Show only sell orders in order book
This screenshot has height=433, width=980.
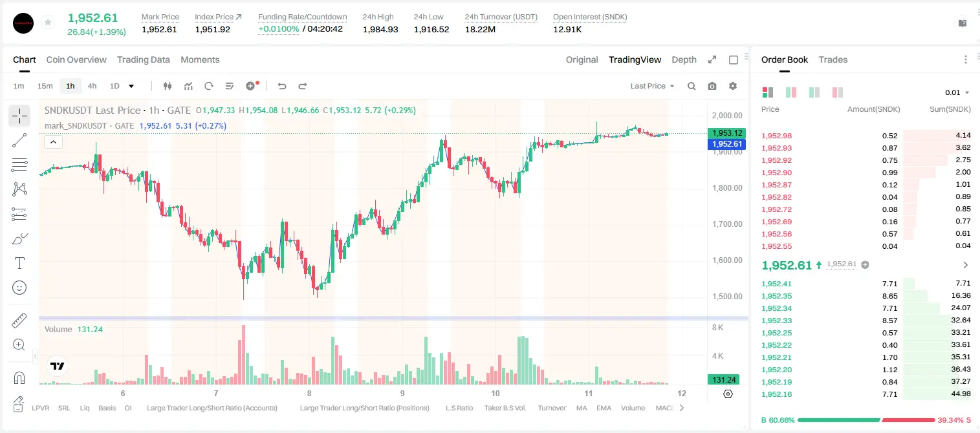pos(838,92)
